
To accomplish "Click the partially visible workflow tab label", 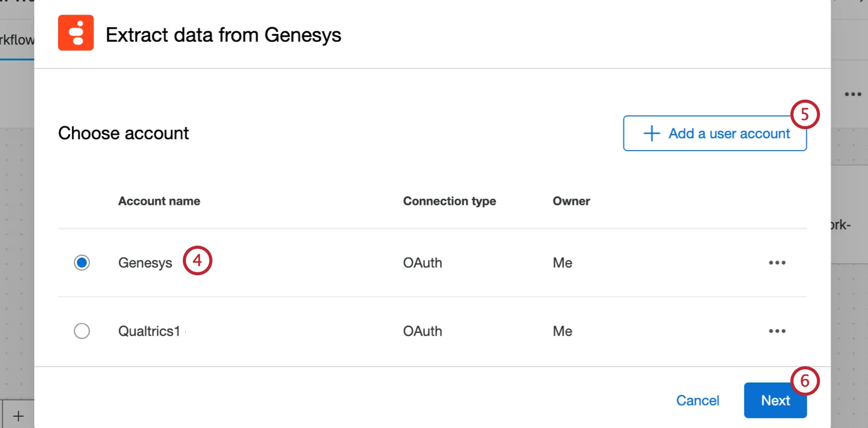I will pos(15,39).
